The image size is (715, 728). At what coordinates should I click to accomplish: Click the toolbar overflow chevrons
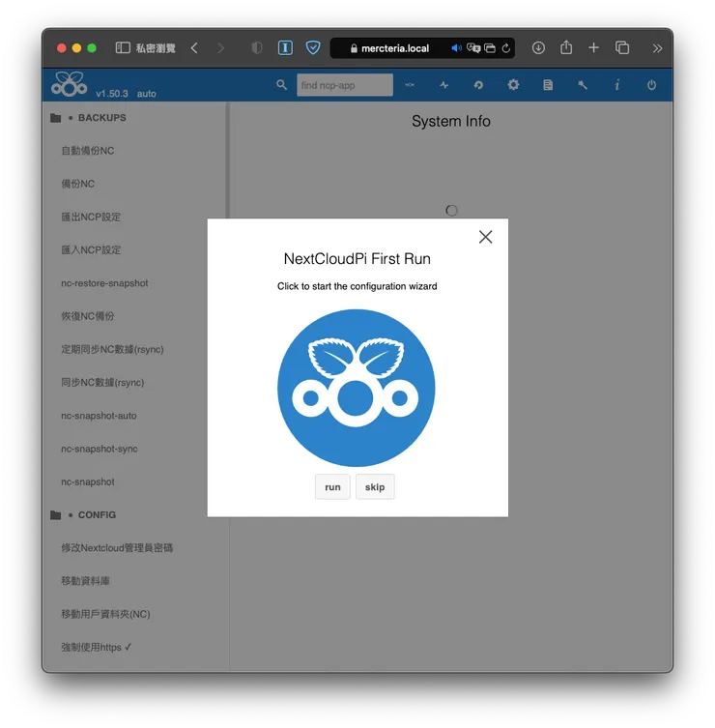[x=657, y=48]
